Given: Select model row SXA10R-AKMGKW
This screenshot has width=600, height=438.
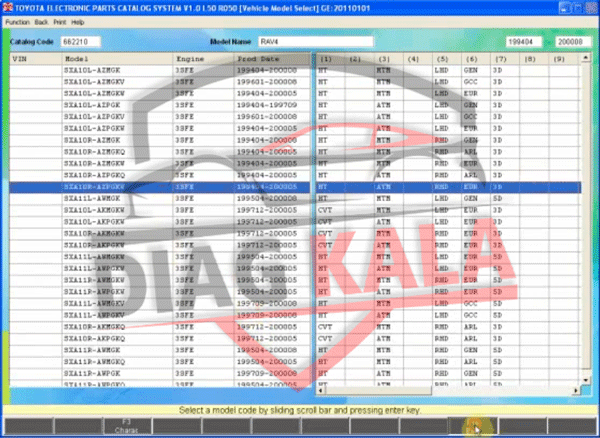Looking at the screenshot, I should [x=295, y=234].
